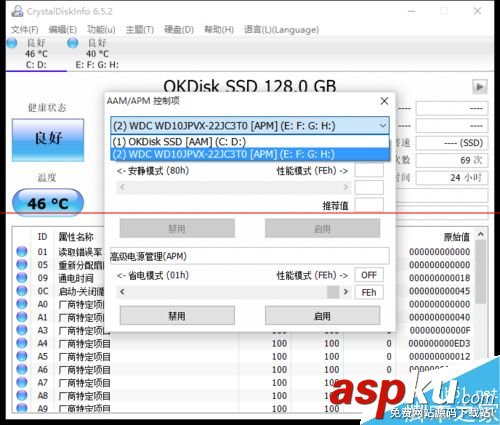Click the APM 禁用 button

[x=177, y=315]
